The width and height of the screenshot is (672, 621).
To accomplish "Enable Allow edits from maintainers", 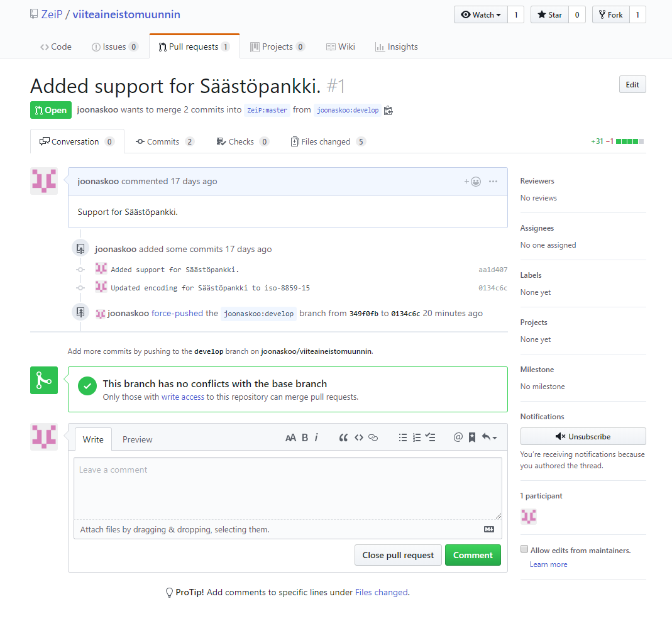I will coord(524,549).
